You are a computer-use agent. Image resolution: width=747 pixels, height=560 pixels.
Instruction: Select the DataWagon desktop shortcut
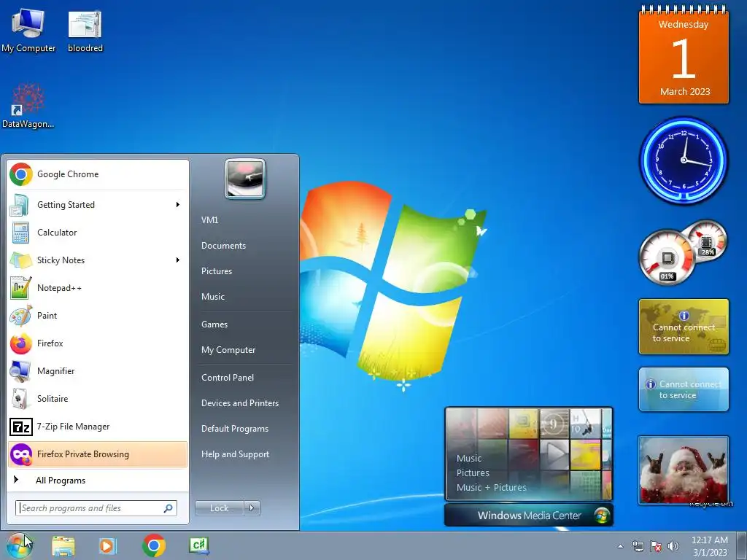28,106
